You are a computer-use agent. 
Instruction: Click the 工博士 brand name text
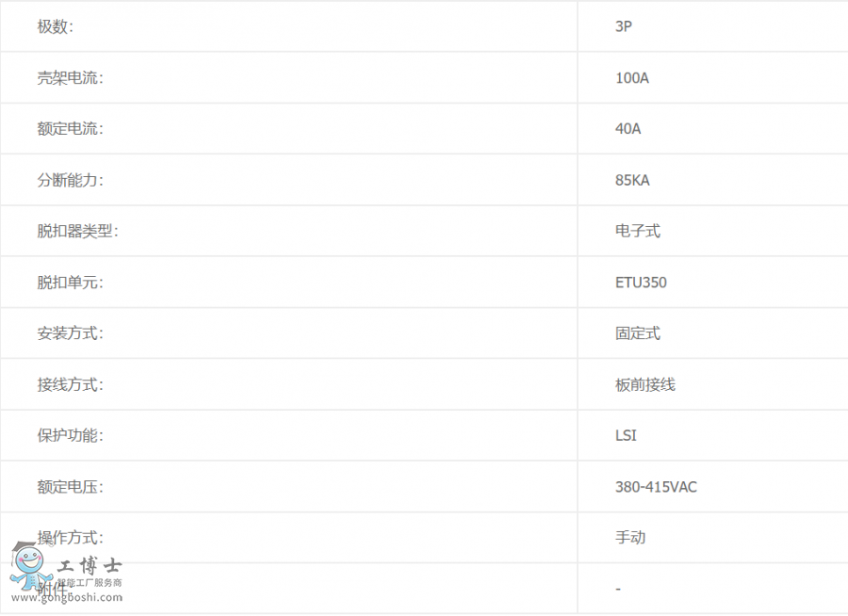pyautogui.click(x=90, y=566)
